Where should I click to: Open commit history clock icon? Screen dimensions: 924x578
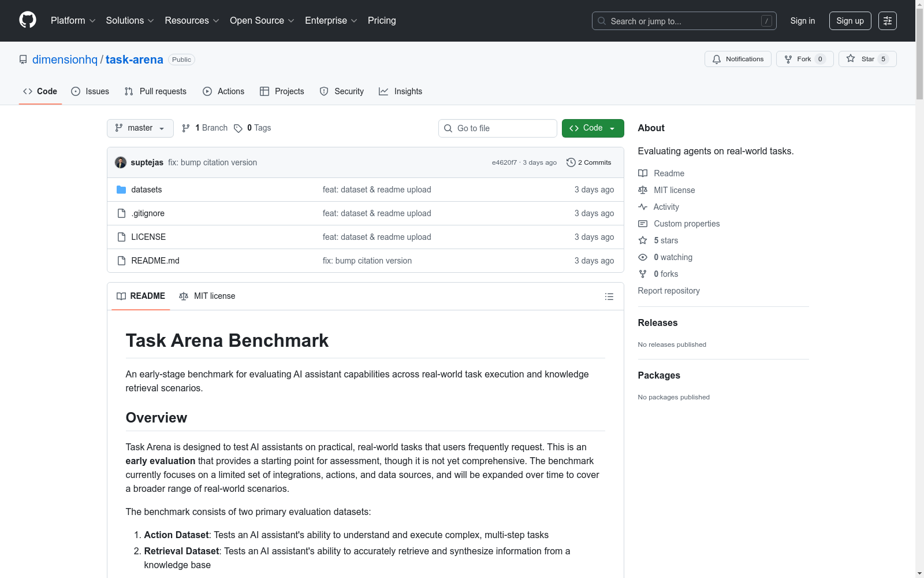click(571, 162)
